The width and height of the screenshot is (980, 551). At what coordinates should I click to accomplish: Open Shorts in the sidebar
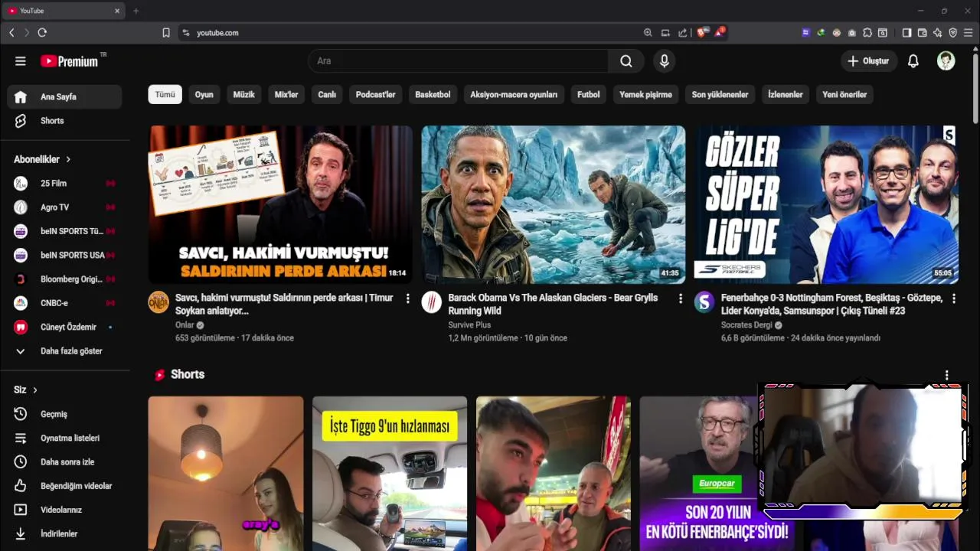tap(64, 121)
